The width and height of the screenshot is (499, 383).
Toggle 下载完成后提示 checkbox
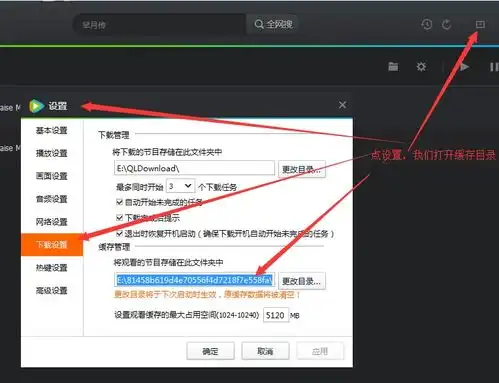[x=119, y=218]
